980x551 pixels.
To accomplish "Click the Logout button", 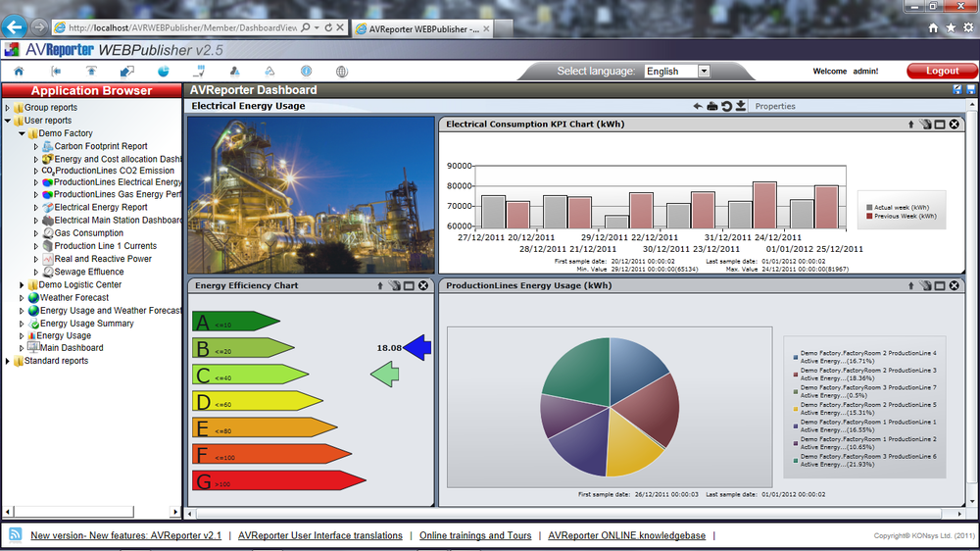I will coord(942,72).
